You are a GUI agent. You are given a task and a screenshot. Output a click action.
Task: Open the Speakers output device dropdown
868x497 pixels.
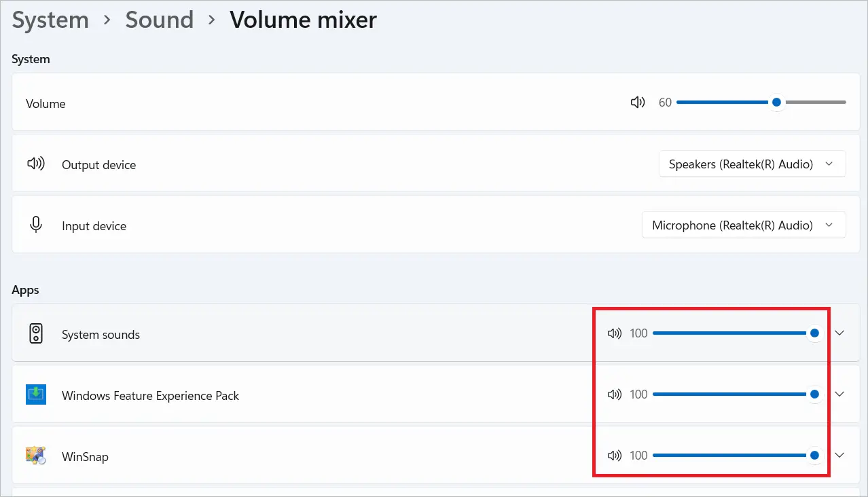(752, 164)
